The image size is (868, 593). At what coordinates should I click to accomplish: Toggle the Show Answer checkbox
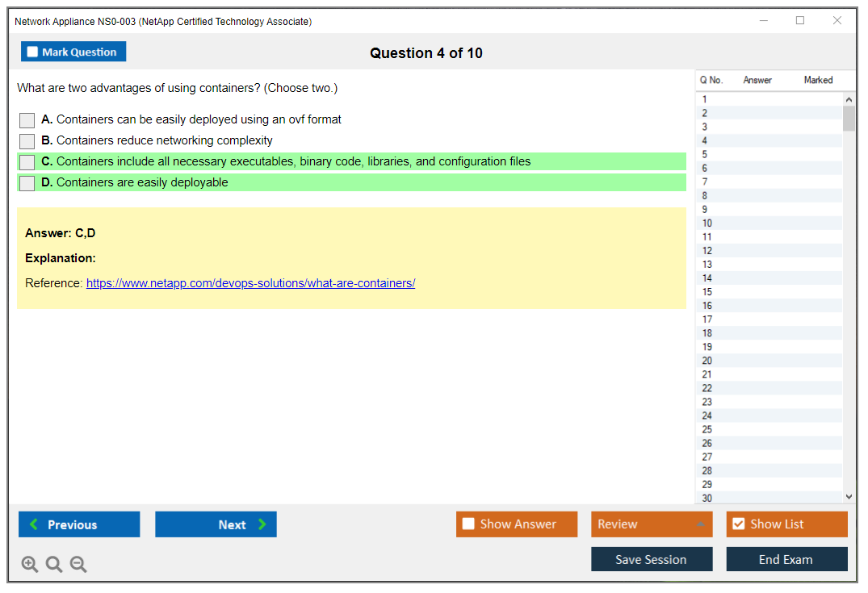(x=469, y=524)
